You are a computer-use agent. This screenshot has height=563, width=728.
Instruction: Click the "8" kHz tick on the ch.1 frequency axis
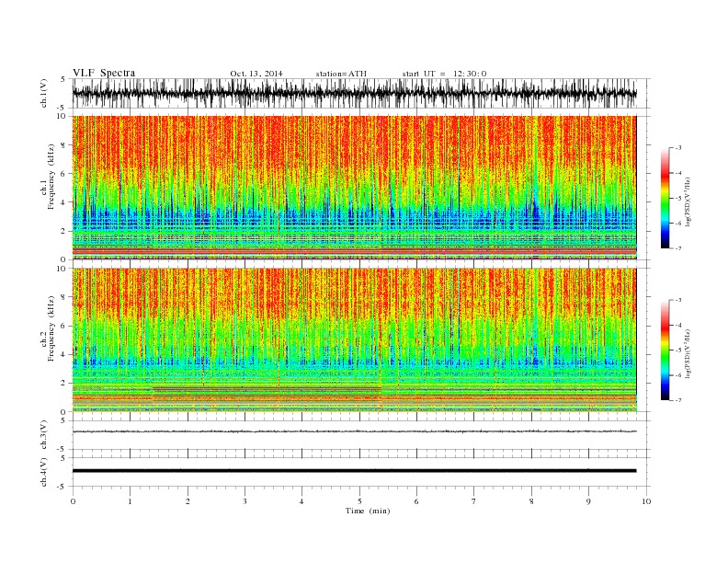click(x=64, y=145)
